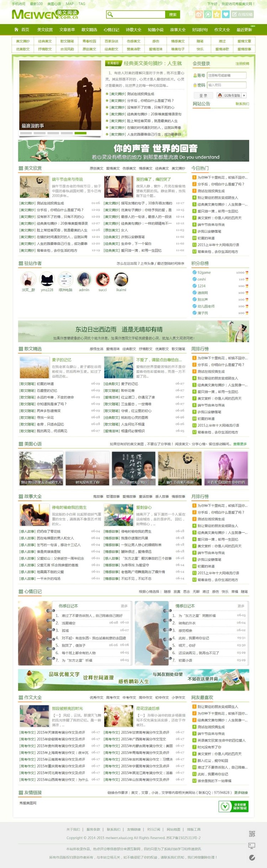Viewport: 267px width, 868px height.
Task: Open the 最浪漫的事 beach carousel image
Action: (x=60, y=95)
